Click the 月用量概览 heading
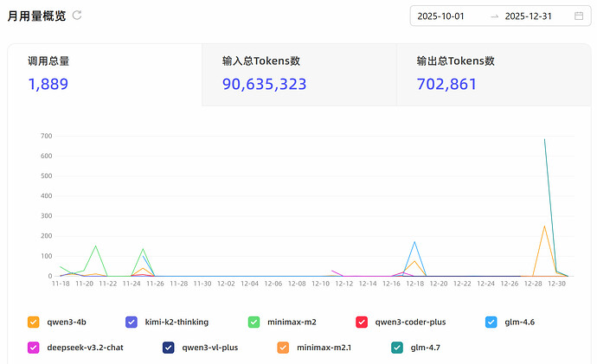Image resolution: width=597 pixels, height=364 pixels. pos(36,16)
